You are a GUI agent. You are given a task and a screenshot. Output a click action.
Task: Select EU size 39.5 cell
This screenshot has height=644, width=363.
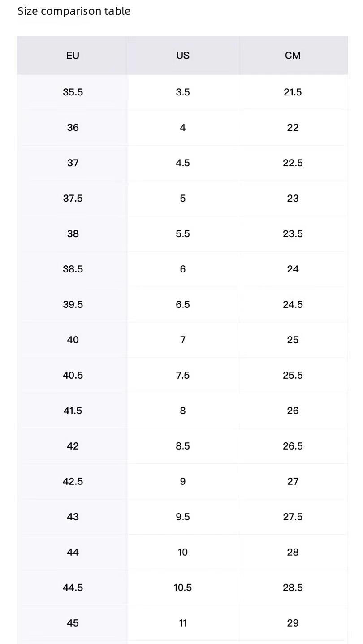(73, 305)
